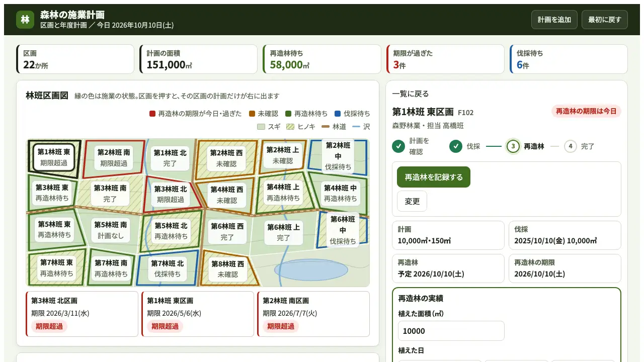Go back via 一覧に戻る link
This screenshot has height=362, width=644.
(x=411, y=94)
